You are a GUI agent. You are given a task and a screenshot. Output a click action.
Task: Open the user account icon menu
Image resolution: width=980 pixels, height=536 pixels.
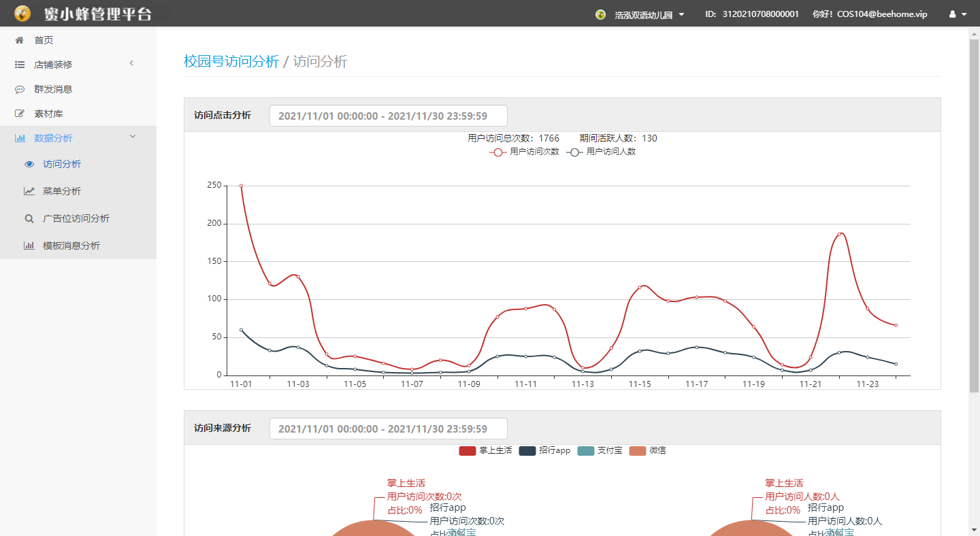[x=958, y=14]
